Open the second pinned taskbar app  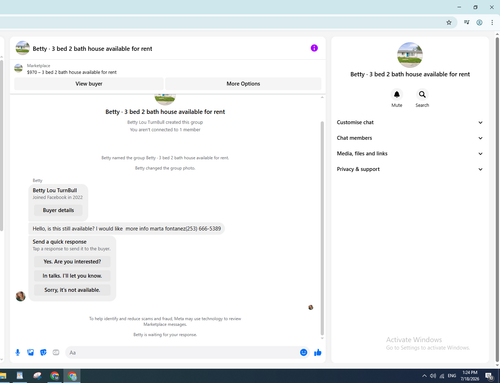tap(20, 376)
